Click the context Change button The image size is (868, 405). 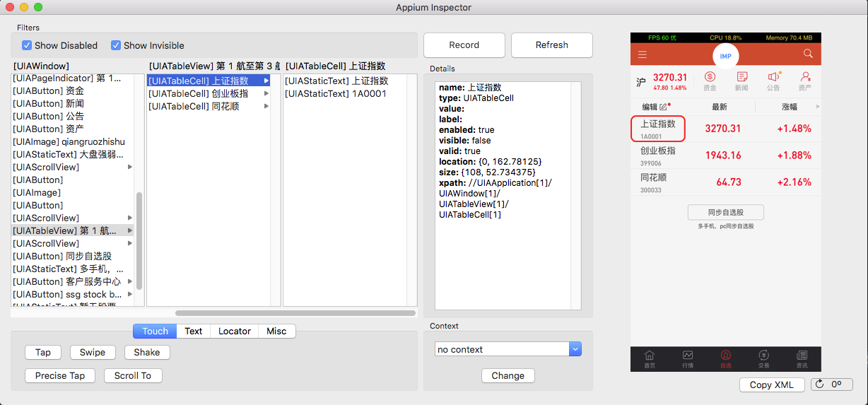(508, 375)
